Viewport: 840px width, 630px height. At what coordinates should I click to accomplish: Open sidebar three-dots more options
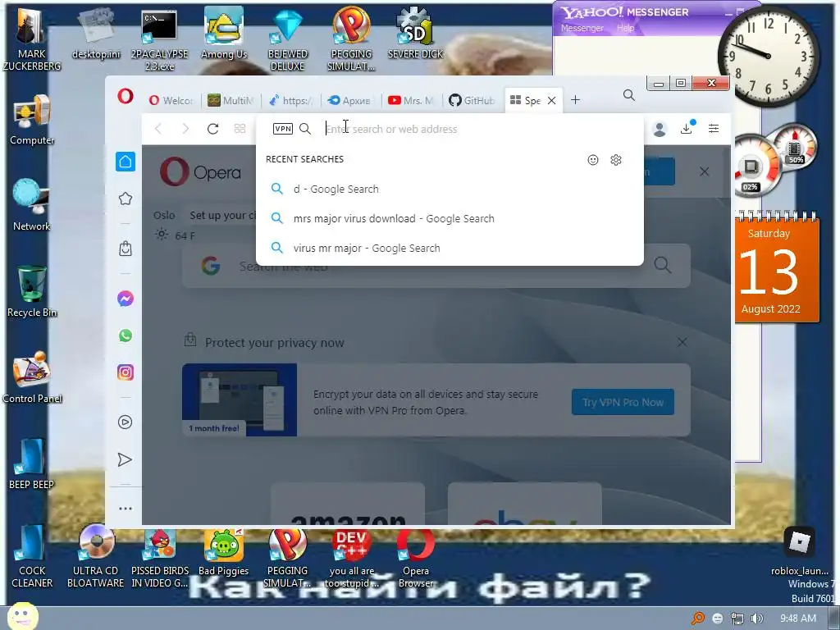pyautogui.click(x=126, y=509)
